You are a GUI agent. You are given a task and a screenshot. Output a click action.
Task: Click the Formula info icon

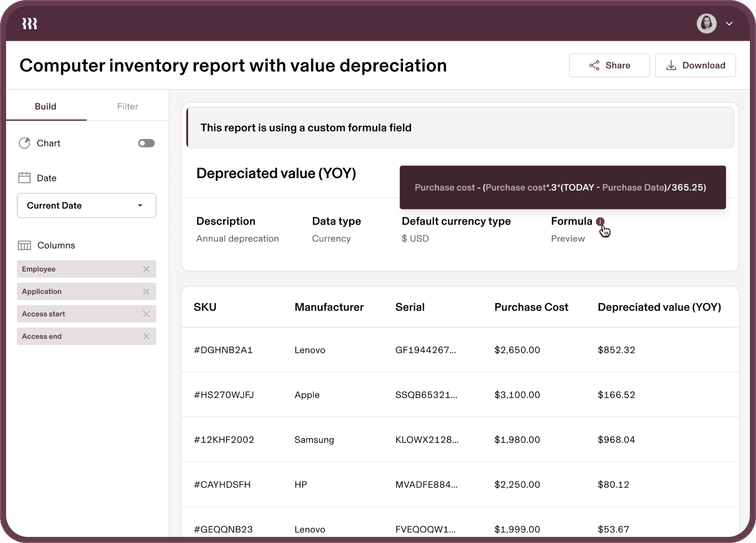600,222
